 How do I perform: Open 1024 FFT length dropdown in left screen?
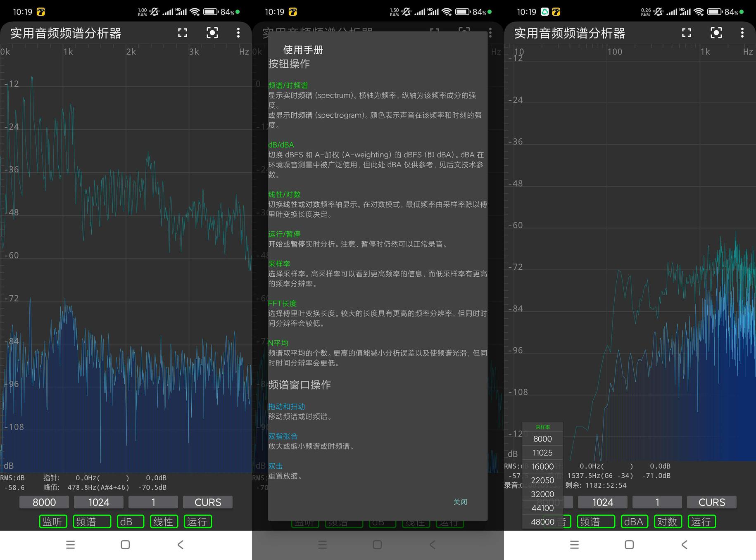pos(99,502)
